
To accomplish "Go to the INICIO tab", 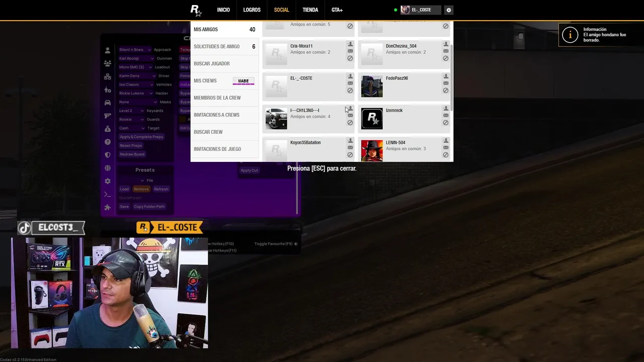I will [223, 10].
